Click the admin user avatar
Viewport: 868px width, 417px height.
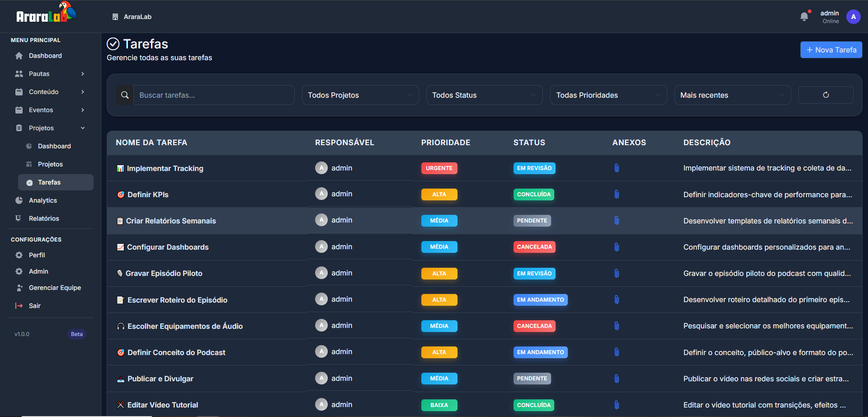coord(854,17)
